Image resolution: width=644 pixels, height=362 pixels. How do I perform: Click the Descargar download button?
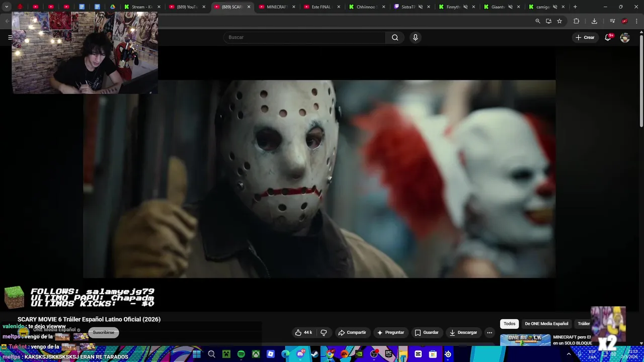463,332
